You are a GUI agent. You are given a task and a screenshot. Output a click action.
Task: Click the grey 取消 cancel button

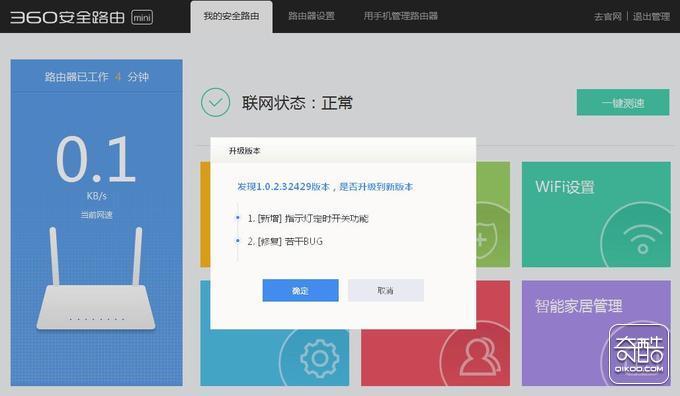click(x=386, y=290)
